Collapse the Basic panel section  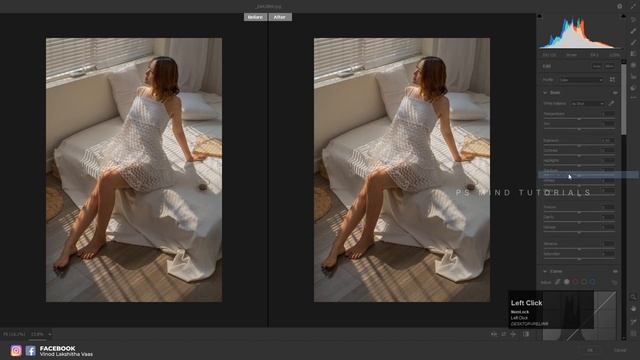point(545,93)
